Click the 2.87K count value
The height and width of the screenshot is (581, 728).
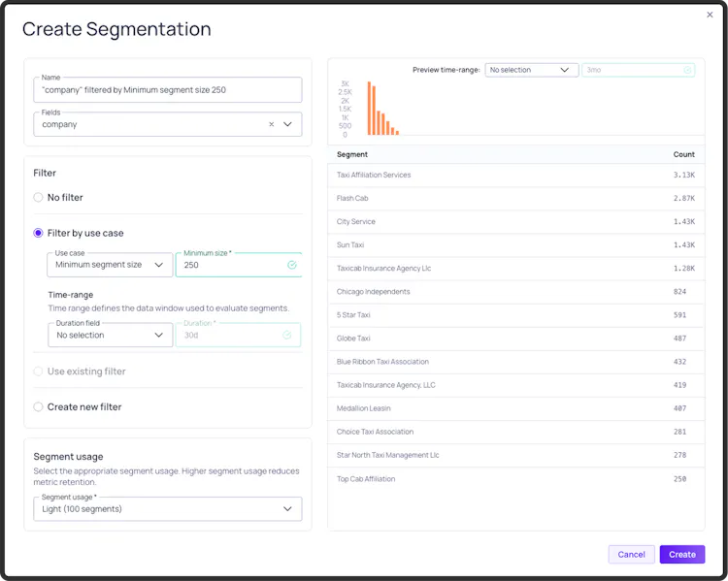click(684, 198)
